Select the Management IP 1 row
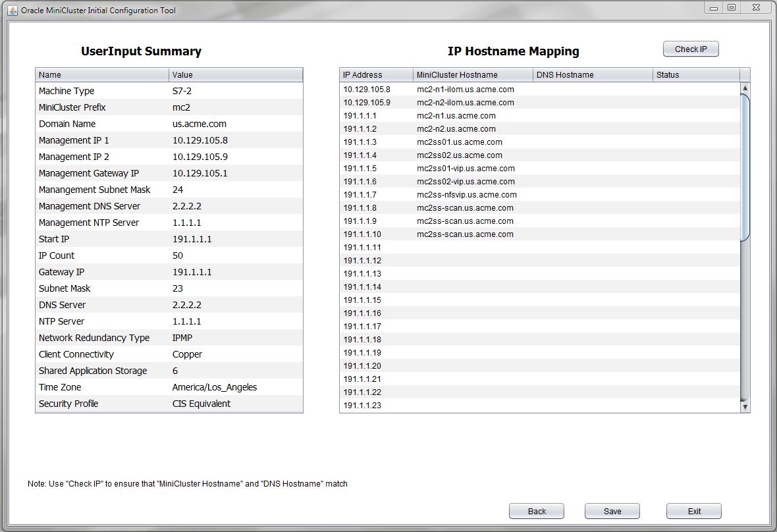Viewport: 777px width, 532px height. pos(169,140)
